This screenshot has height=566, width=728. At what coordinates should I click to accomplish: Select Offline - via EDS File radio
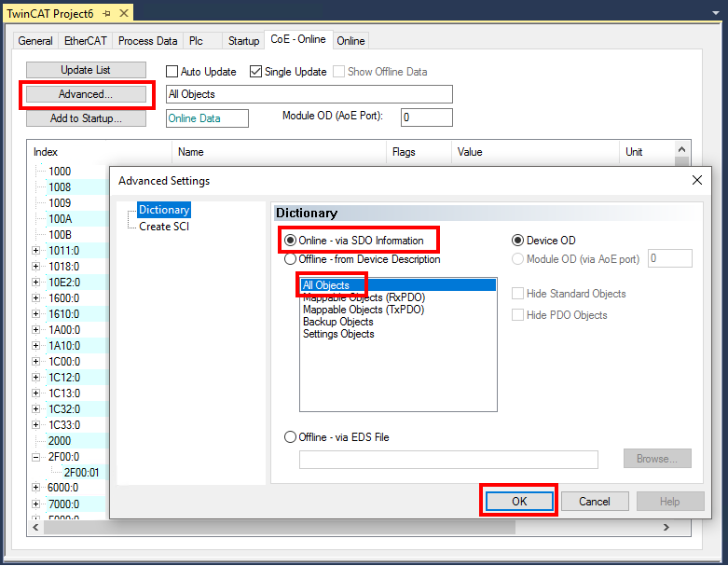click(x=290, y=437)
